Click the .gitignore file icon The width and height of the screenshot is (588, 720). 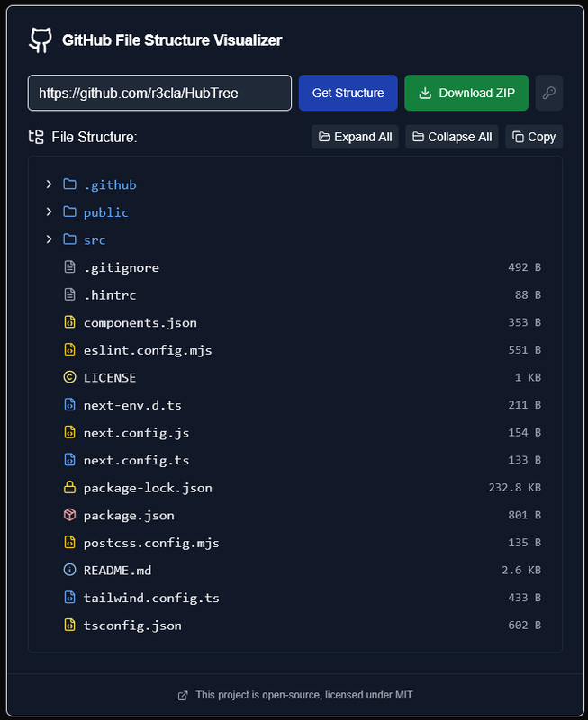pyautogui.click(x=69, y=267)
